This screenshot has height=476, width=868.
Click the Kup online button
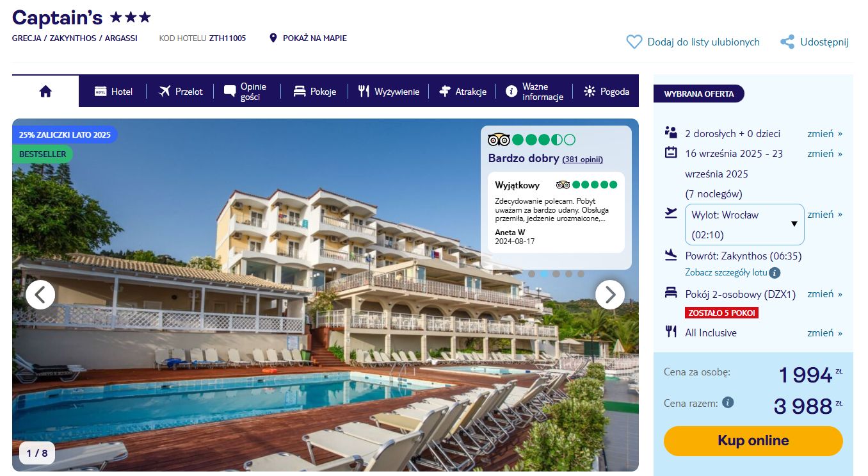753,441
